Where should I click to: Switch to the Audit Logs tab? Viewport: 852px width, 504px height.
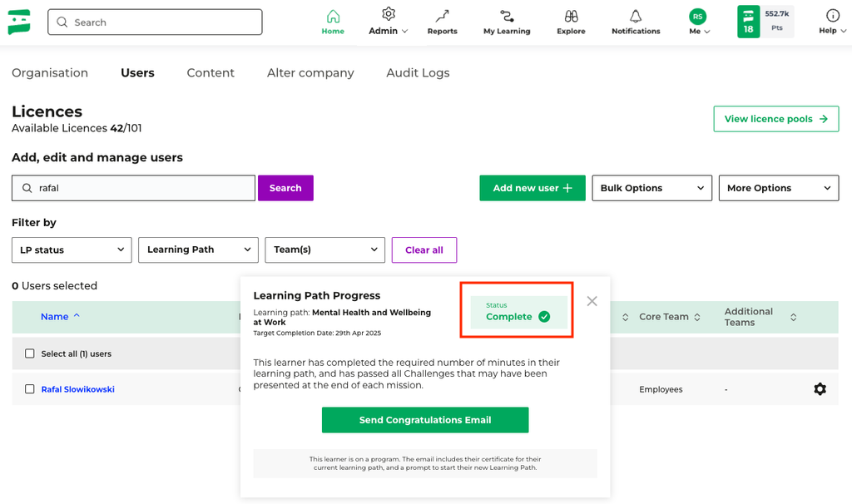click(x=418, y=73)
